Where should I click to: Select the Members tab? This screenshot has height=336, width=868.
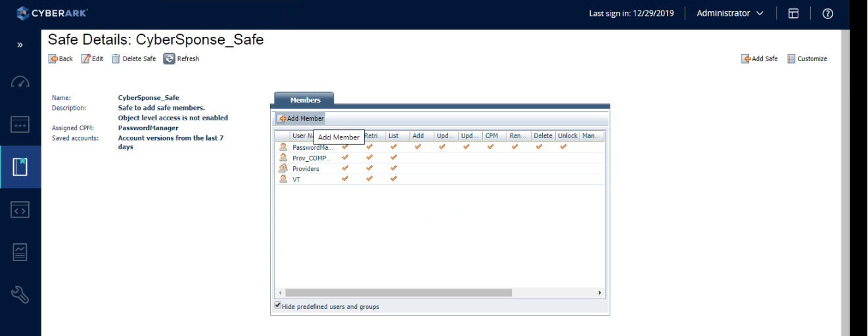pos(305,100)
